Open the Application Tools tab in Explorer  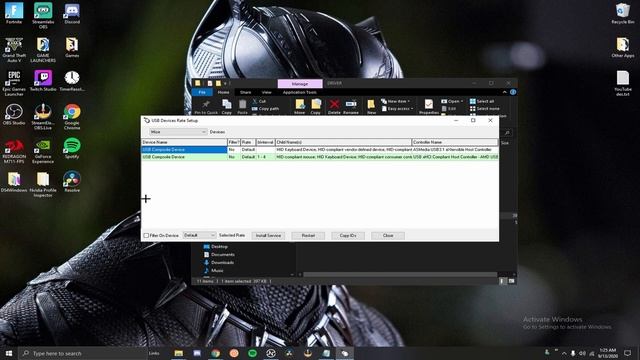click(x=300, y=92)
